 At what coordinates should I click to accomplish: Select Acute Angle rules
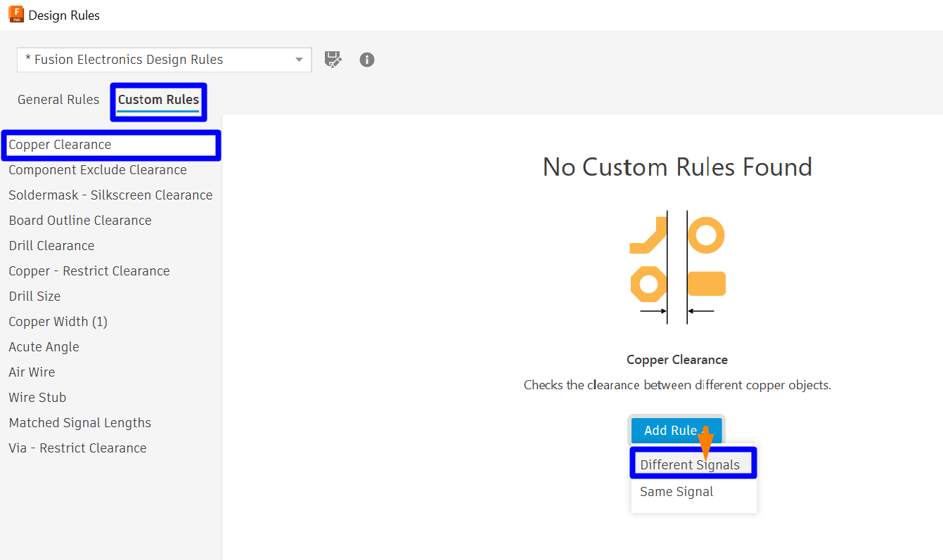[x=44, y=346]
